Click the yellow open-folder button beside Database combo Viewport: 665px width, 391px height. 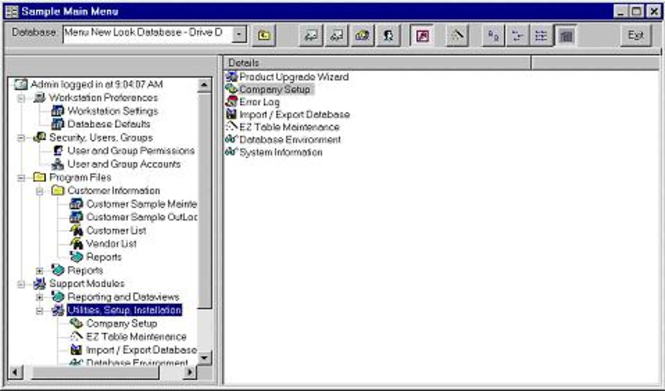(x=264, y=35)
